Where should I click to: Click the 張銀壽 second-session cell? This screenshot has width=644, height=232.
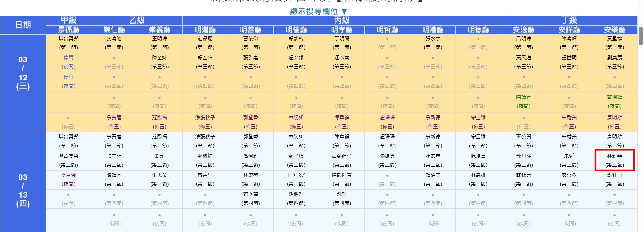(x=387, y=160)
